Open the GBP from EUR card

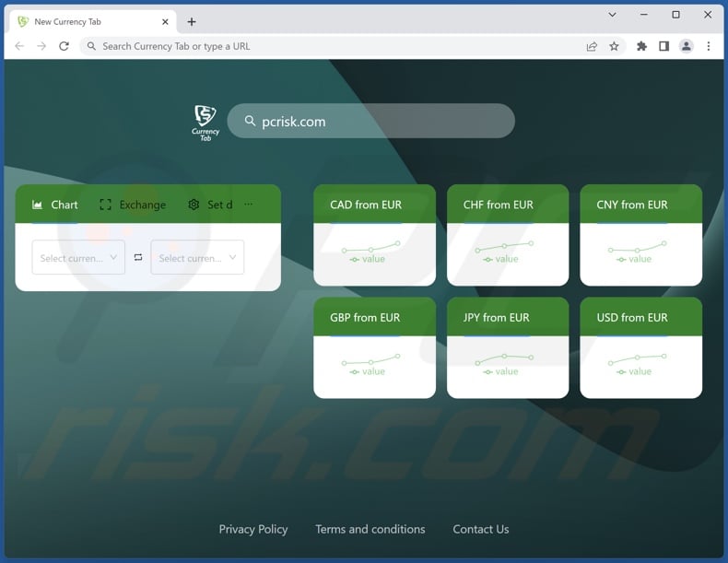coord(374,347)
